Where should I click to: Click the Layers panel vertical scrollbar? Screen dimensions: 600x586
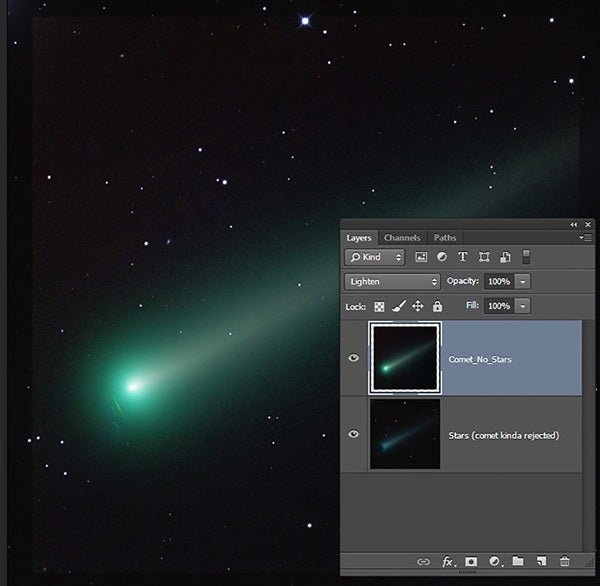click(588, 436)
